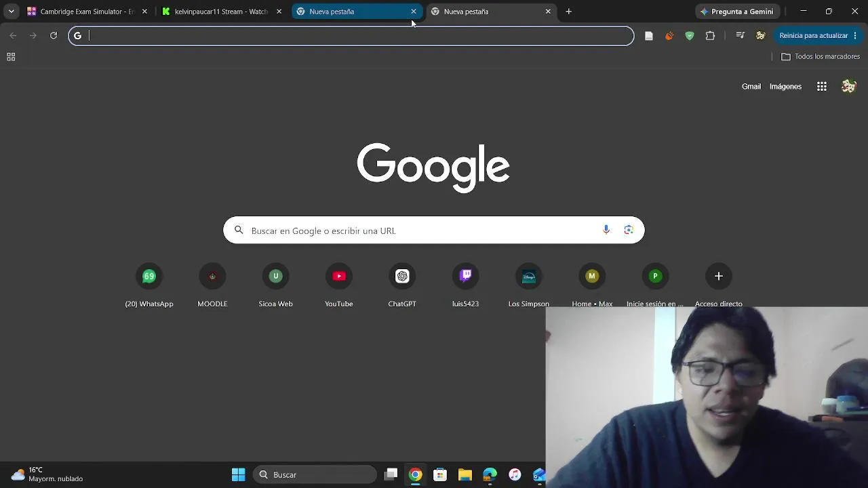Start voice search with microphone

[x=606, y=230]
